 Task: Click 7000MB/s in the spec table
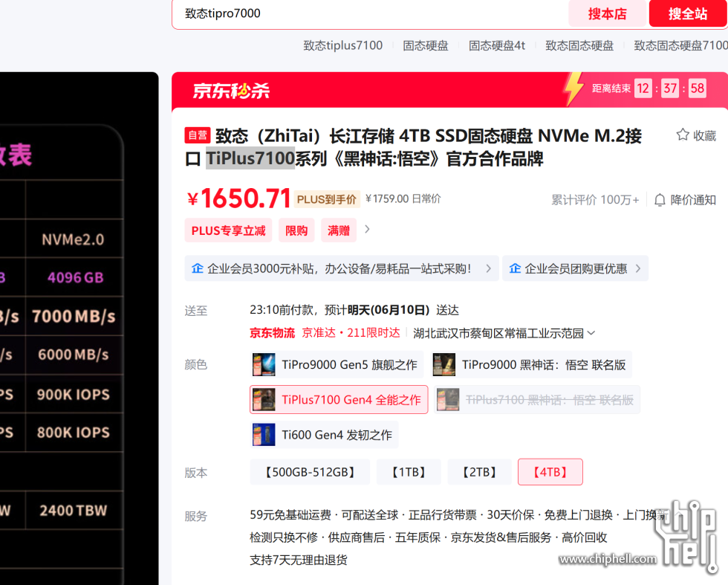tap(74, 317)
